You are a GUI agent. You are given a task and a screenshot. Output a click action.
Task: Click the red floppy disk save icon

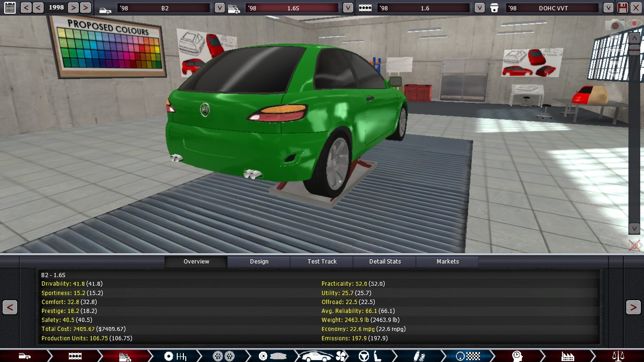coord(622,8)
